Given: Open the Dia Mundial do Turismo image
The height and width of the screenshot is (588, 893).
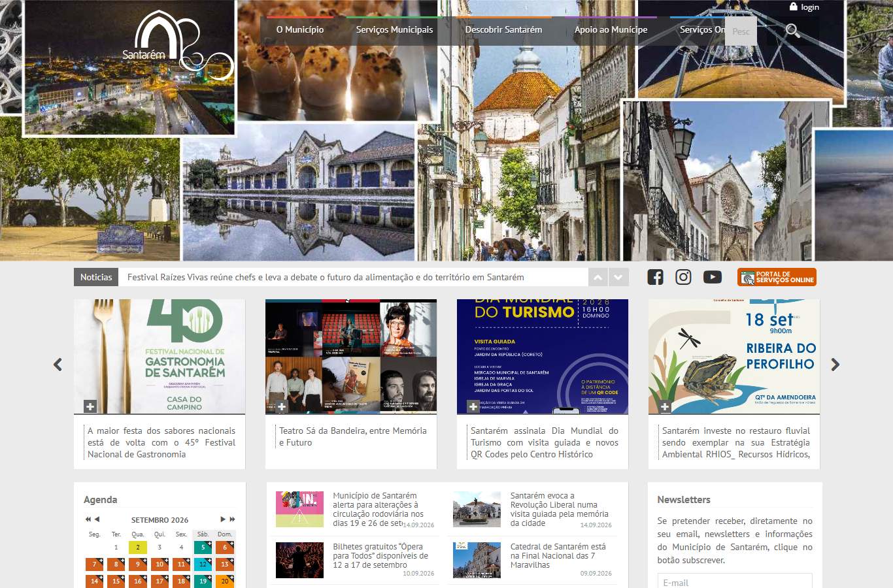Looking at the screenshot, I should pos(543,357).
